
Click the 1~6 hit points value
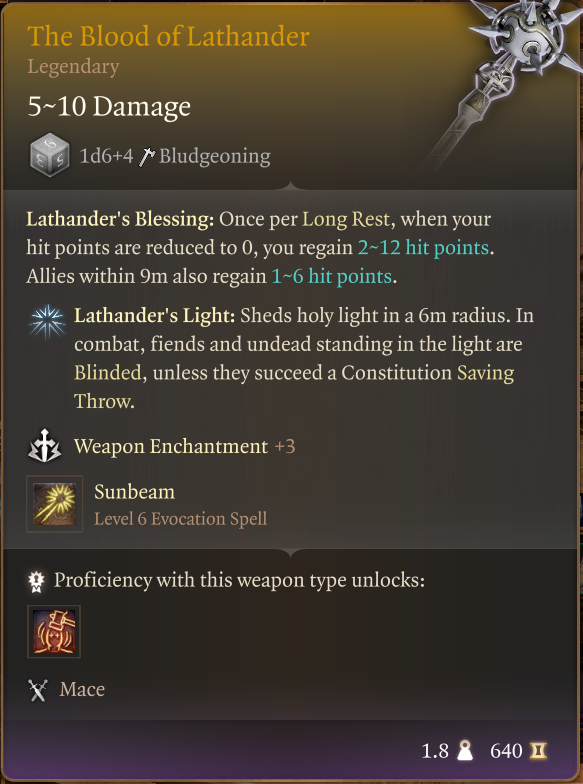click(x=332, y=276)
